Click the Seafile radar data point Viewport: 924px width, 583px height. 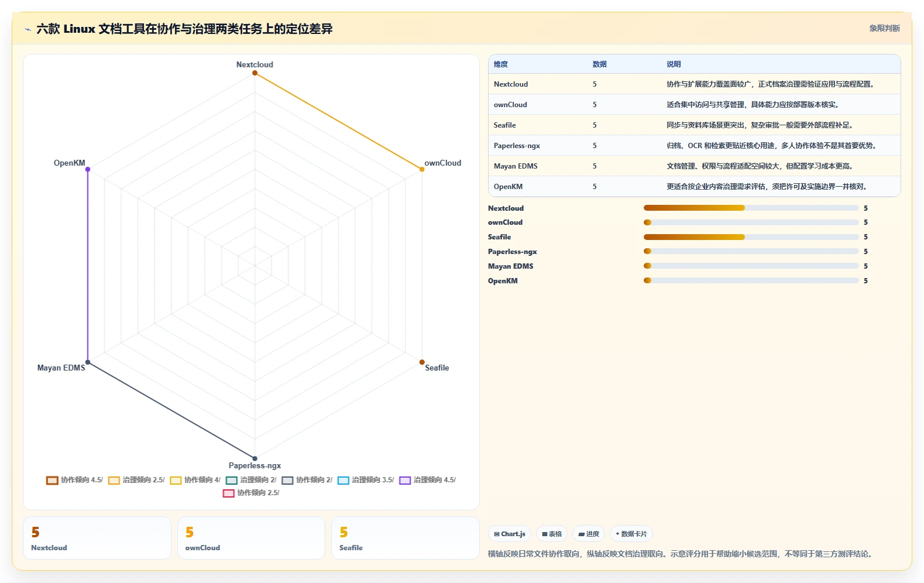click(x=422, y=362)
